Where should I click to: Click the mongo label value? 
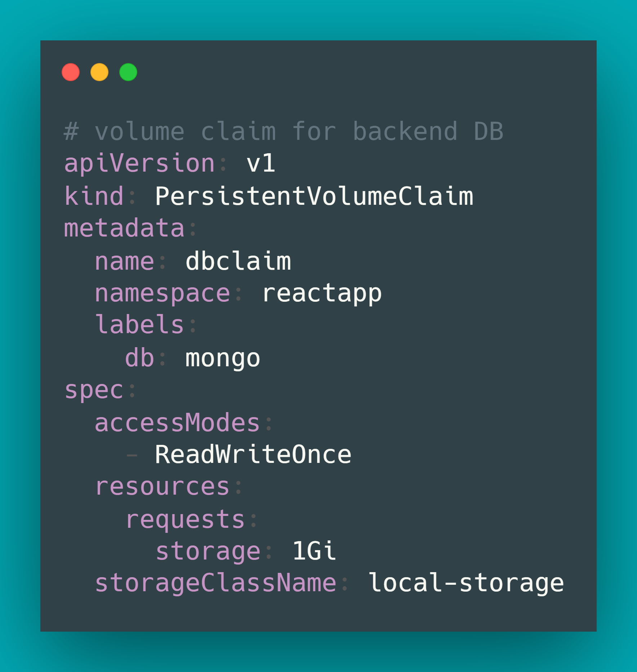pyautogui.click(x=223, y=358)
